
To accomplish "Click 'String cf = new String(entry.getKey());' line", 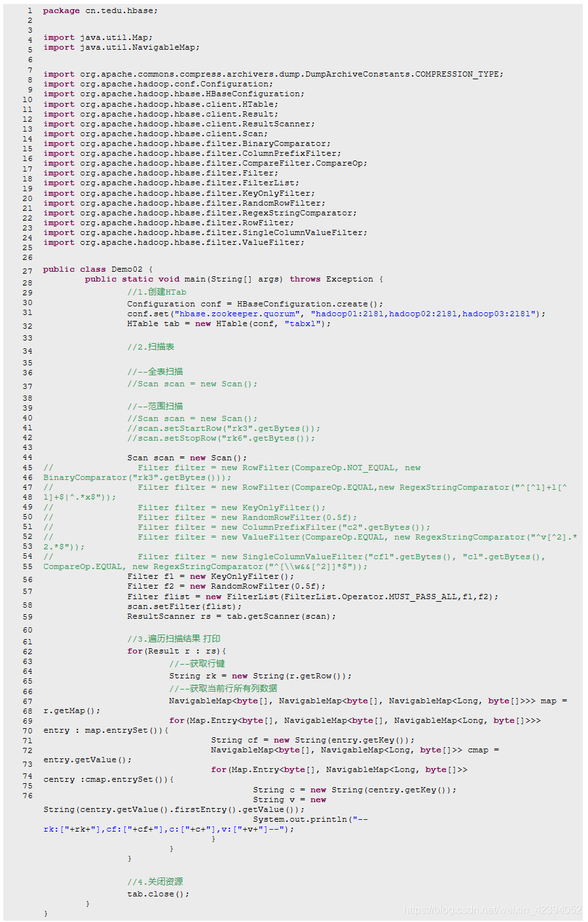I will click(313, 740).
